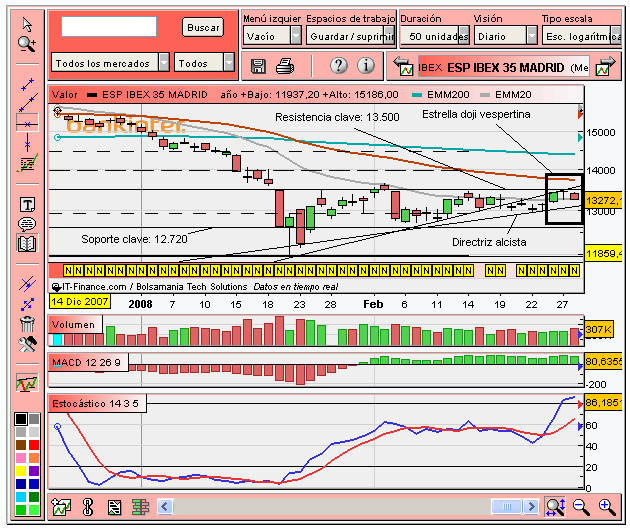Click the open book icon
The height and width of the screenshot is (529, 630).
pos(27,243)
